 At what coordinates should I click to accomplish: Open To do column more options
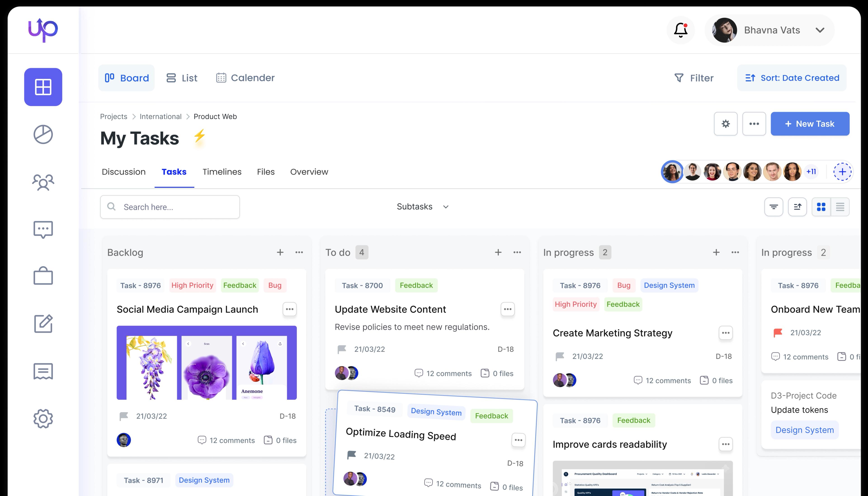pyautogui.click(x=517, y=252)
